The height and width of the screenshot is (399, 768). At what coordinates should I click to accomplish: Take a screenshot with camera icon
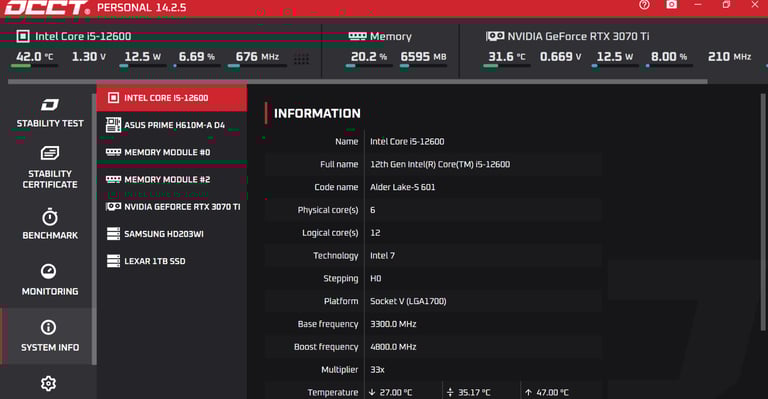pyautogui.click(x=672, y=5)
